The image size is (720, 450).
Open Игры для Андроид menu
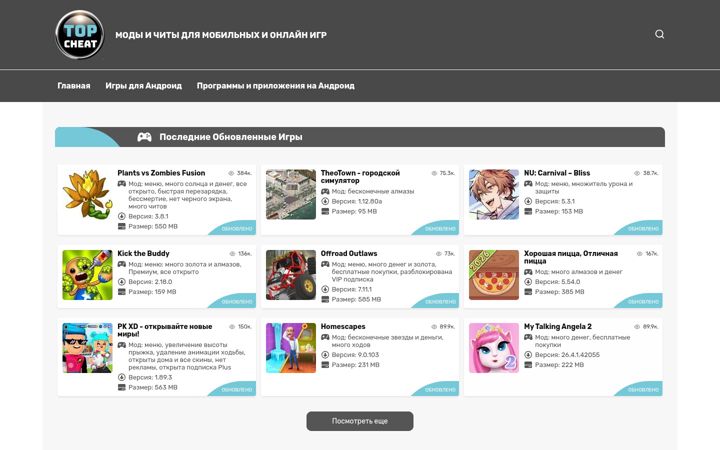144,86
